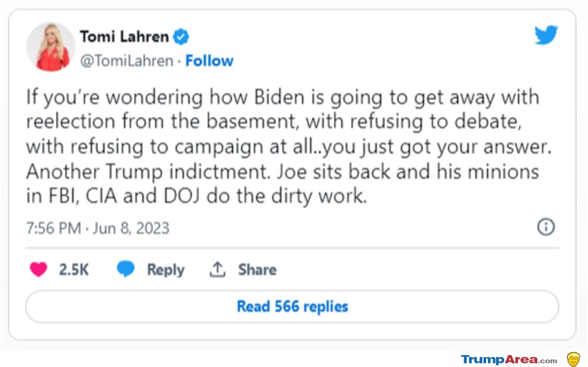Click the blue verified badge
Image resolution: width=588 pixels, height=367 pixels.
coord(181,37)
